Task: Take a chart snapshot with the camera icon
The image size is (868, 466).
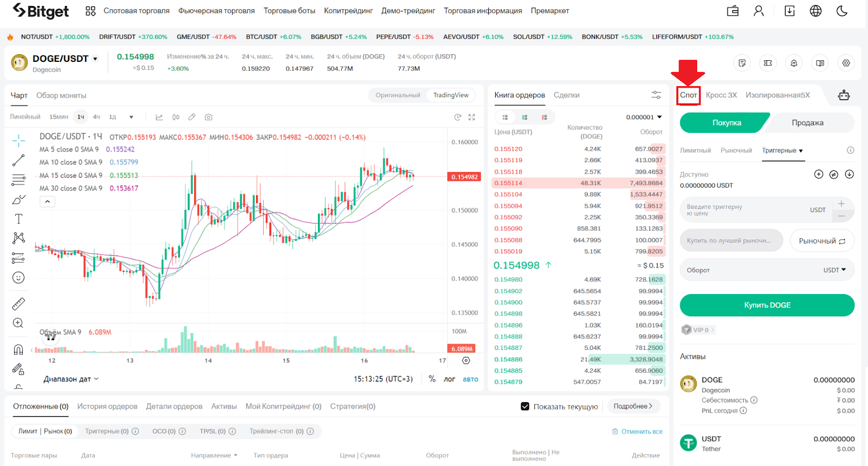Action: pos(208,117)
